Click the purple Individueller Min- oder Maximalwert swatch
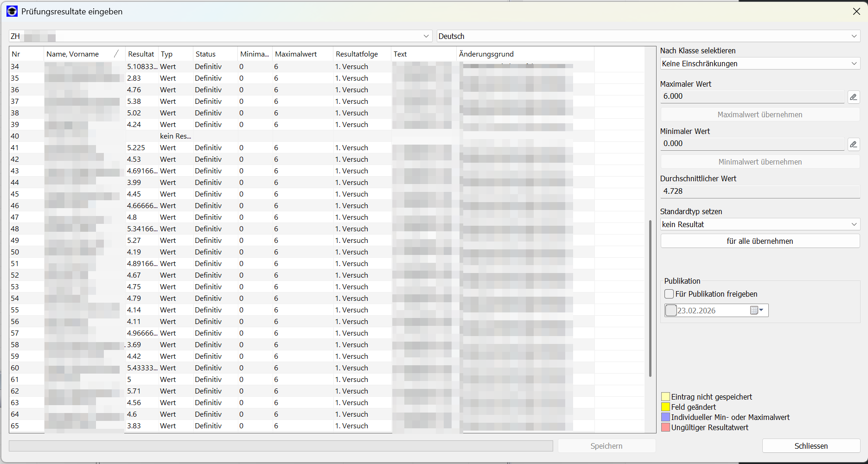This screenshot has width=868, height=464. click(665, 417)
